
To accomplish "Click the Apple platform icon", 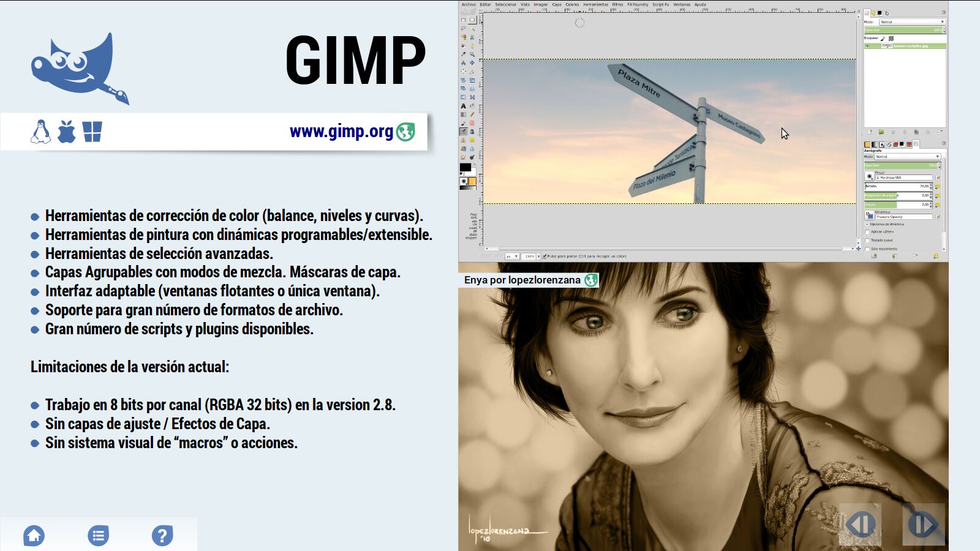I will click(66, 132).
